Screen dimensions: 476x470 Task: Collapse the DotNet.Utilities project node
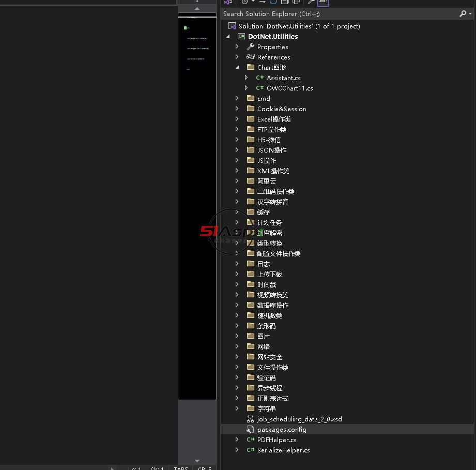[x=228, y=36]
